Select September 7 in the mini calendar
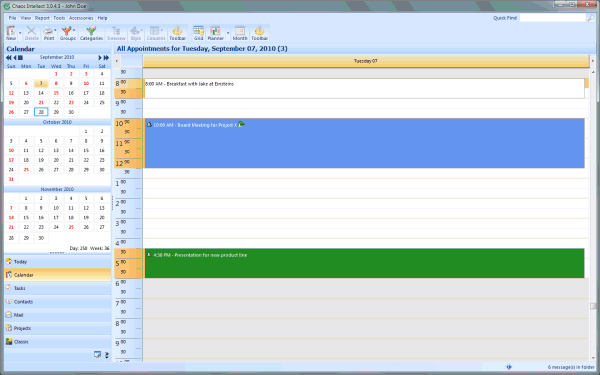This screenshot has height=375, width=600. pyautogui.click(x=41, y=83)
